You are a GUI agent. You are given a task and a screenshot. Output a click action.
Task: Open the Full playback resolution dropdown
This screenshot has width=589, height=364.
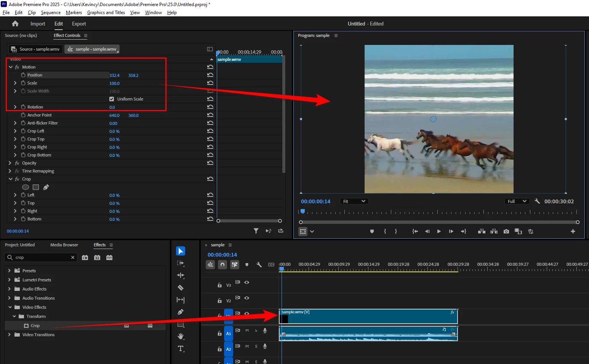coord(517,201)
